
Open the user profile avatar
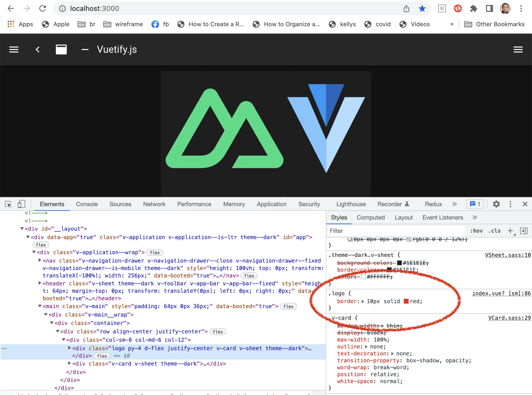pos(505,9)
